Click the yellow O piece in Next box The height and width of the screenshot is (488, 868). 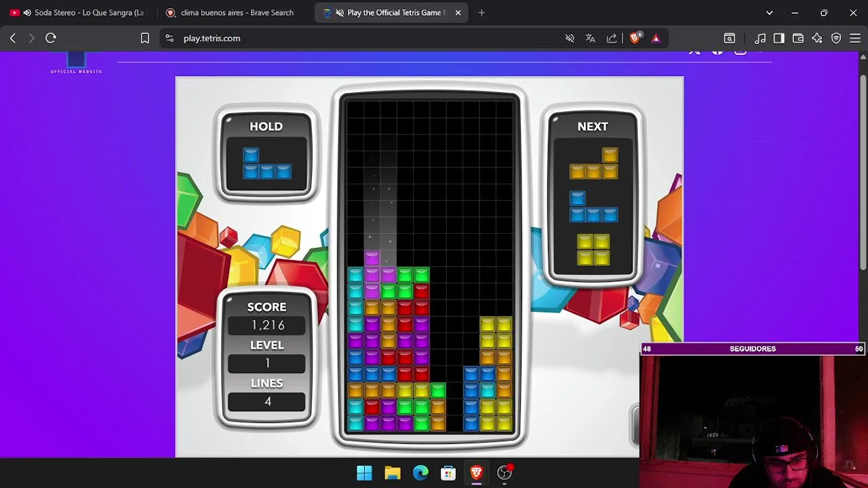click(x=593, y=249)
